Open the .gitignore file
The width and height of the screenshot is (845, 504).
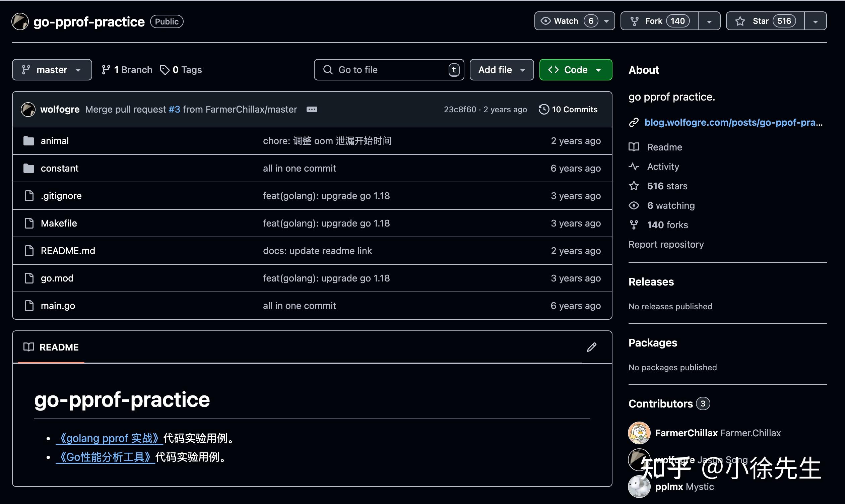(x=61, y=196)
